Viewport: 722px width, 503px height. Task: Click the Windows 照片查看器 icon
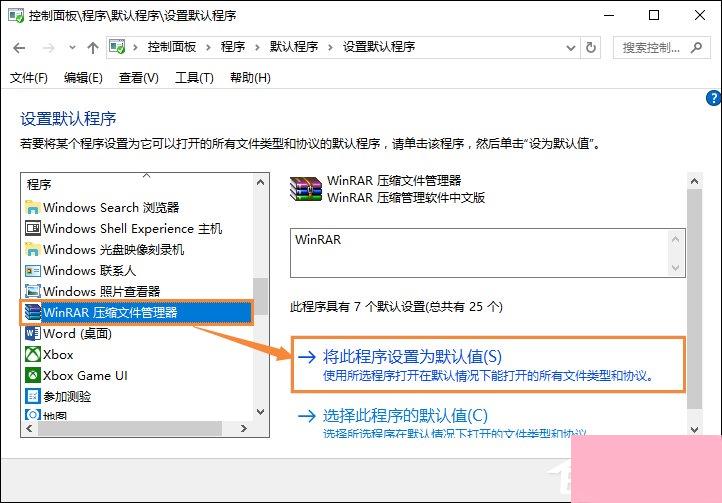pyautogui.click(x=33, y=291)
